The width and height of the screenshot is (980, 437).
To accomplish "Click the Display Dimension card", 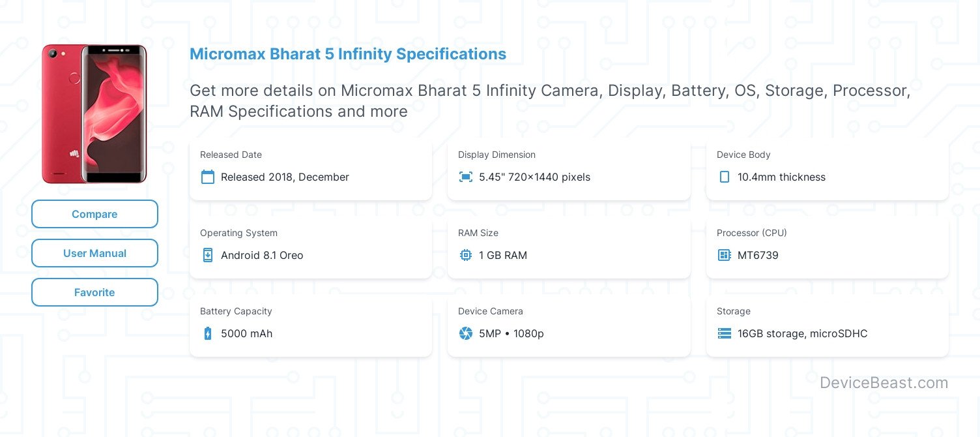I will click(x=569, y=170).
